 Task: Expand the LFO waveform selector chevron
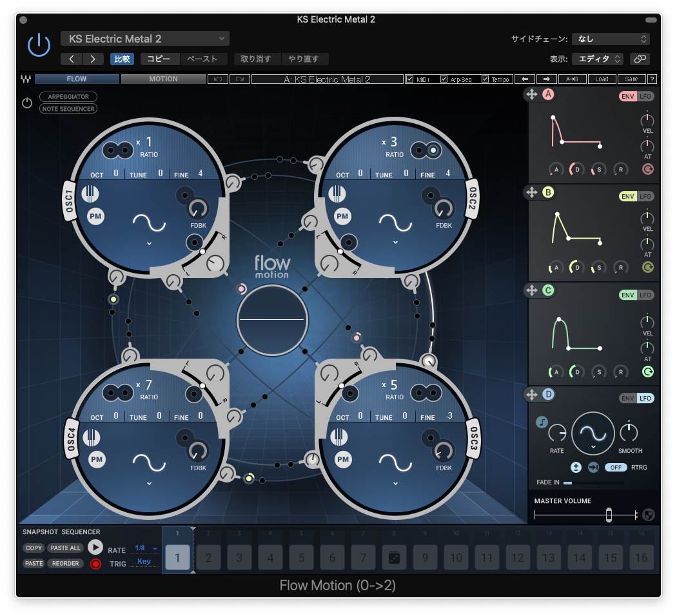click(593, 448)
